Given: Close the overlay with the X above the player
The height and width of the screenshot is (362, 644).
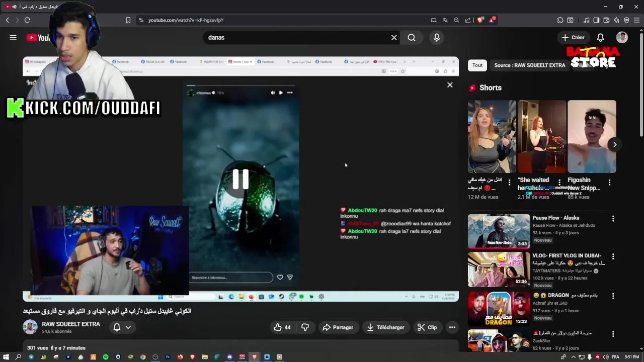Looking at the screenshot, I should (x=450, y=85).
